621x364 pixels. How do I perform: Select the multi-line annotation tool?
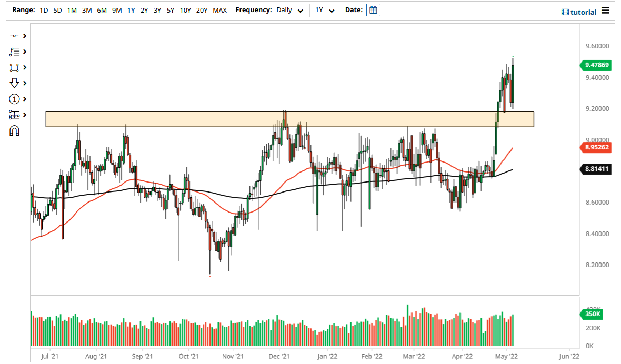15,52
